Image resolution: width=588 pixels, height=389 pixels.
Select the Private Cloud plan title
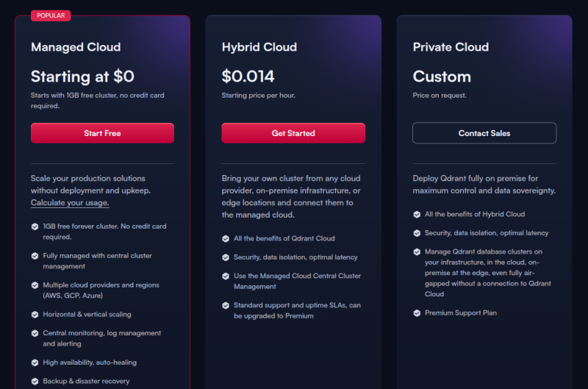[x=451, y=47]
